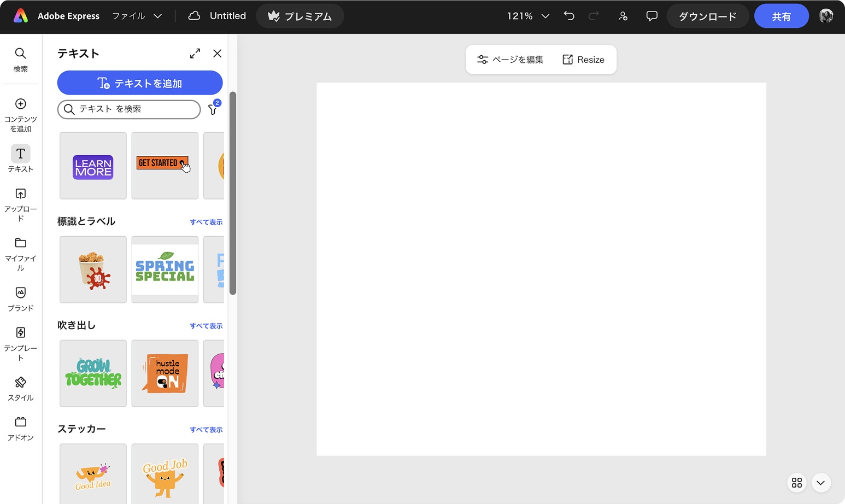The height and width of the screenshot is (504, 845).
Task: Redo the last action
Action: pyautogui.click(x=594, y=16)
